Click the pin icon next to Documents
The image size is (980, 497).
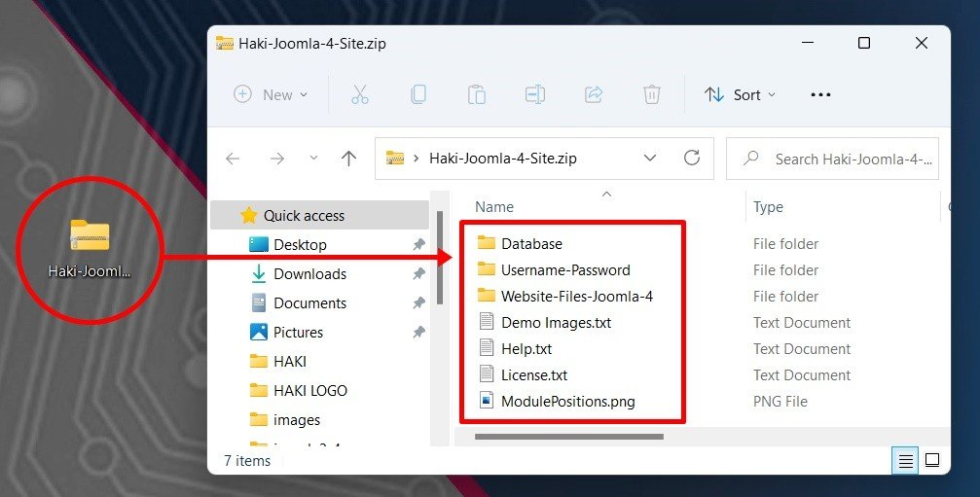[x=418, y=302]
